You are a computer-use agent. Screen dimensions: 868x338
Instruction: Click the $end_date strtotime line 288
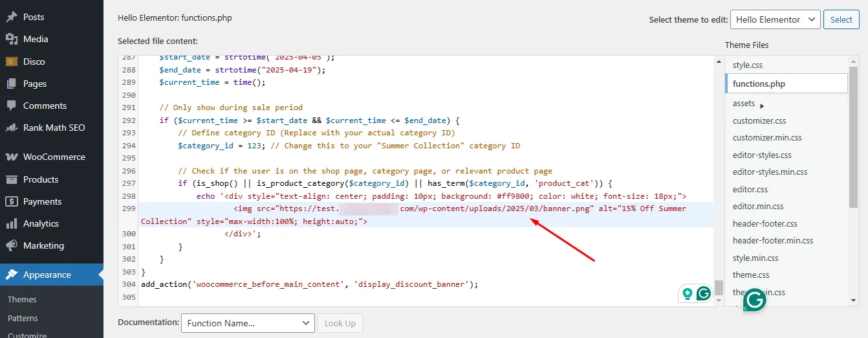pos(243,70)
